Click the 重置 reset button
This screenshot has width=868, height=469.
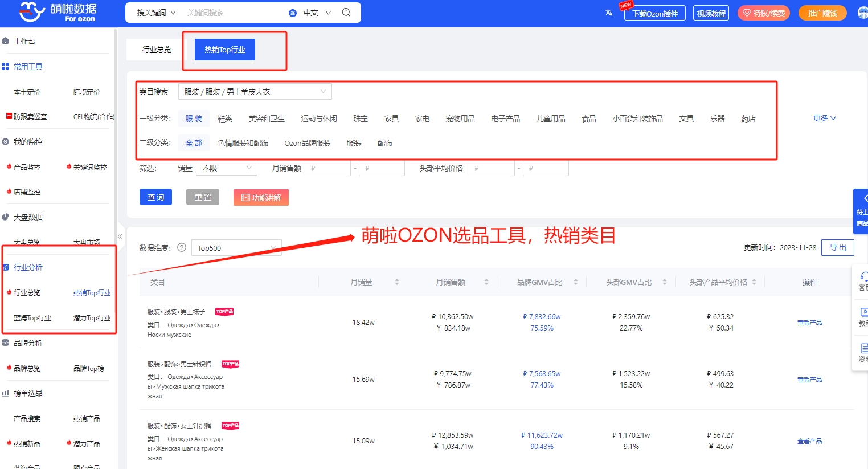click(203, 197)
